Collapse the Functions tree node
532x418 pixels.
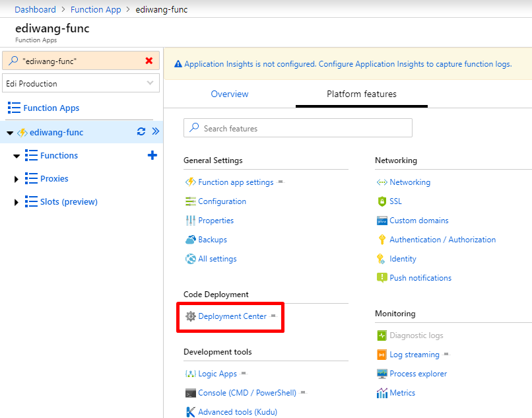pyautogui.click(x=17, y=157)
